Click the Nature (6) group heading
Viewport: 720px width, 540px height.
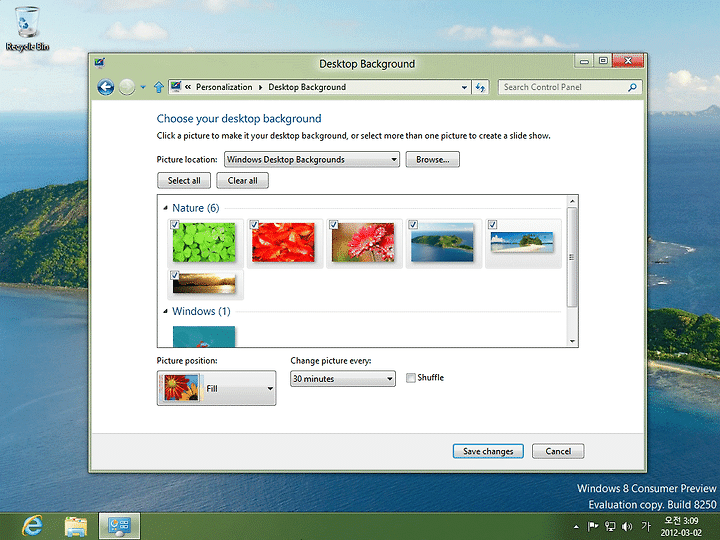click(x=196, y=208)
